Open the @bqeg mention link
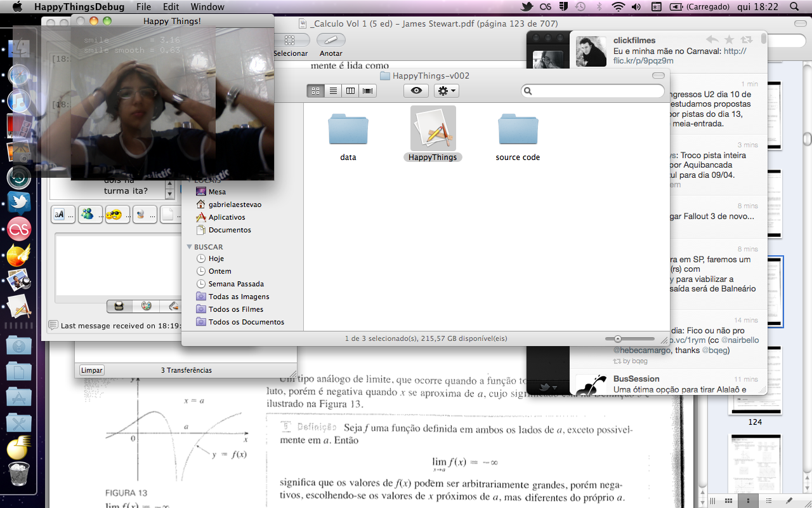812x508 pixels. (x=715, y=351)
